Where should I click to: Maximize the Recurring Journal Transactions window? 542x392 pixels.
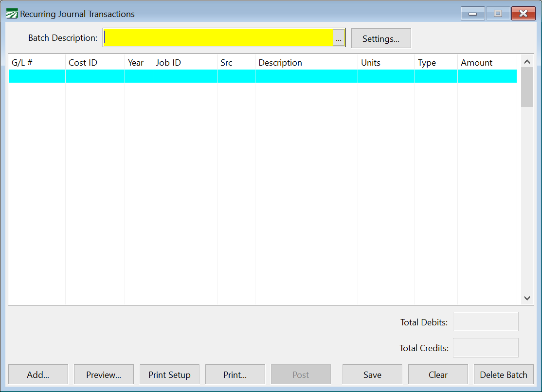pyautogui.click(x=498, y=14)
